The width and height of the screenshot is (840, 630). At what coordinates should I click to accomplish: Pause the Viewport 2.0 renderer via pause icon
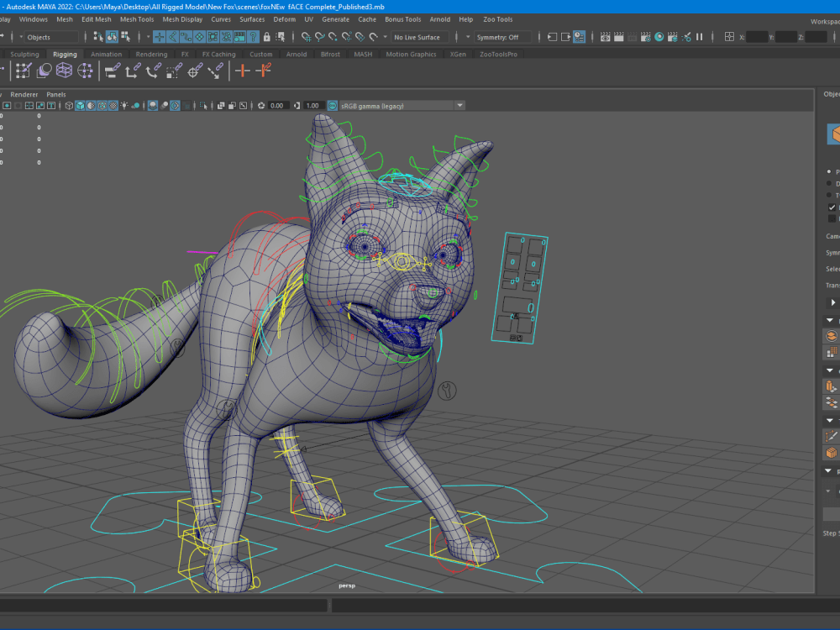click(698, 38)
